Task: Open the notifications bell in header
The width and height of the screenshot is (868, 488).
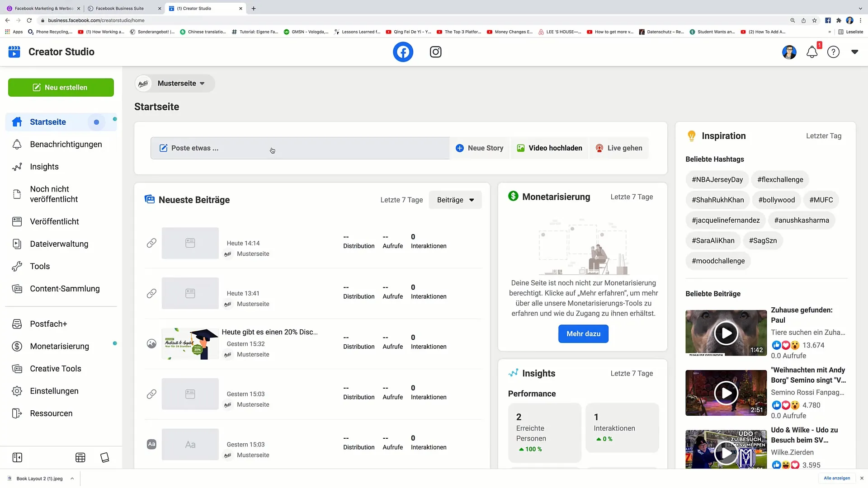Action: click(812, 52)
